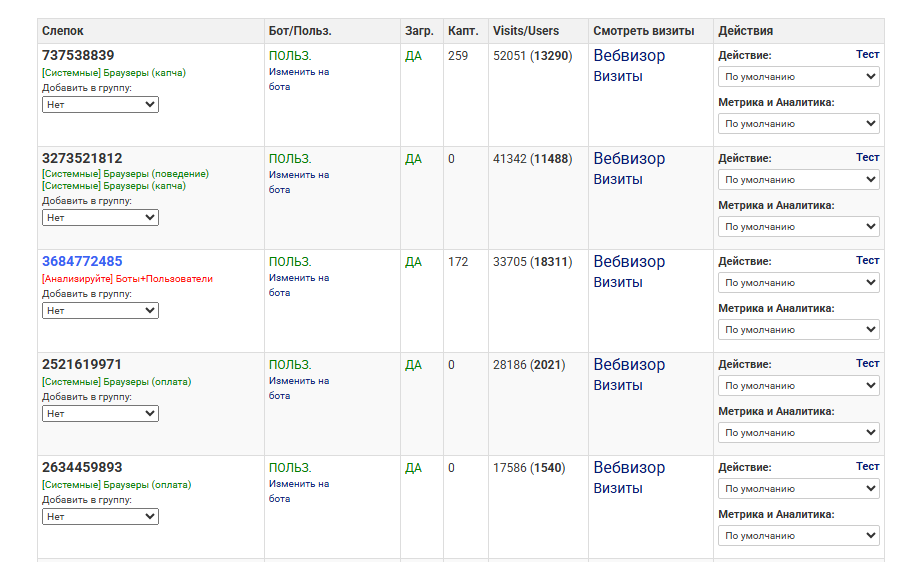Expand Добавить в группу dropdown for 2634459893
This screenshot has width=917, height=562.
click(100, 516)
